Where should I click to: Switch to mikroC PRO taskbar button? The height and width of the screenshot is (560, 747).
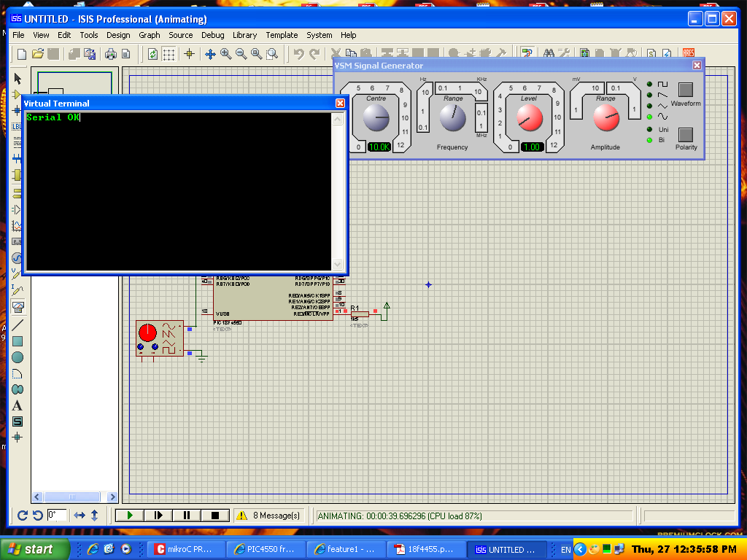185,549
